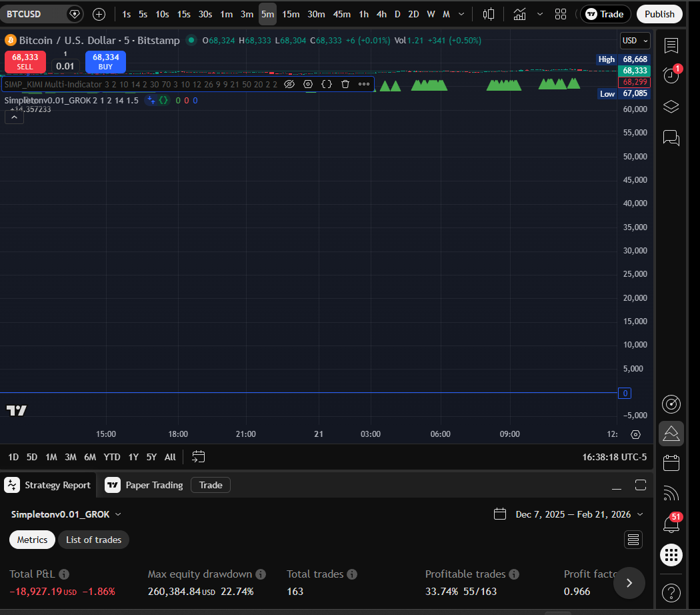Open settings for SIMP_KIMI Multi-Indicator

click(308, 85)
